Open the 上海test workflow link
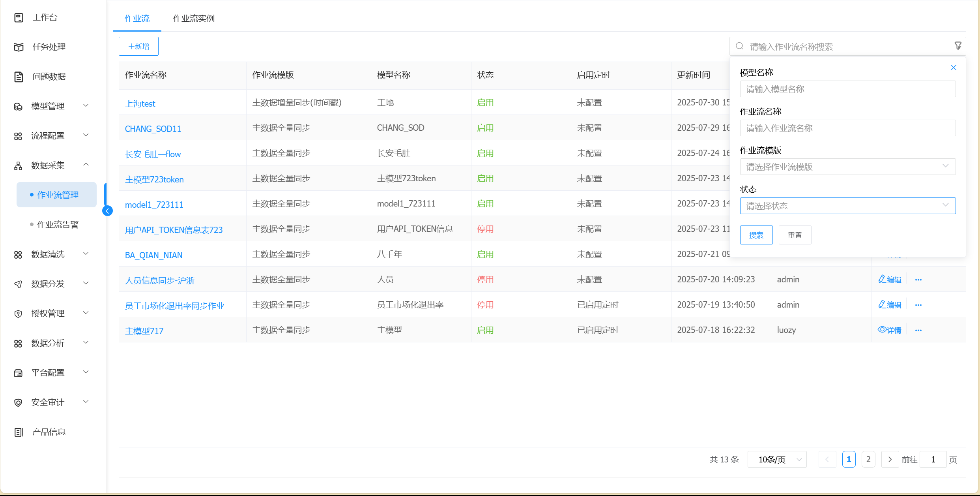 (140, 104)
